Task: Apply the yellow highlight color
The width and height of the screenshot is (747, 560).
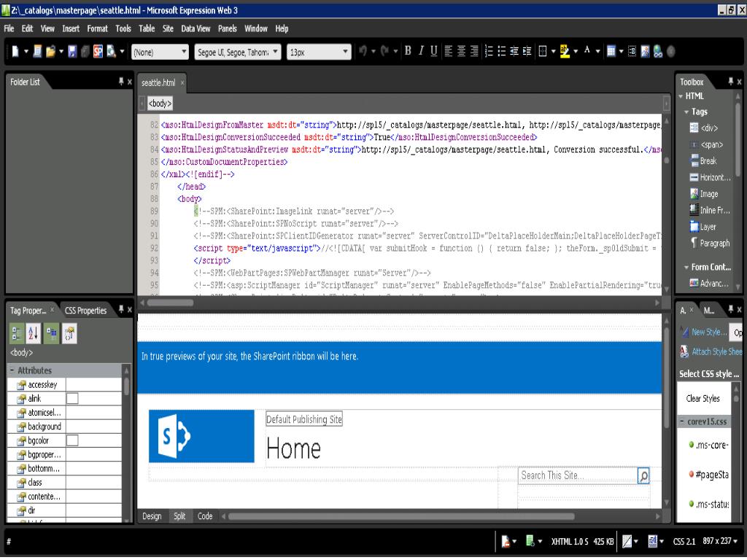Action: [565, 51]
